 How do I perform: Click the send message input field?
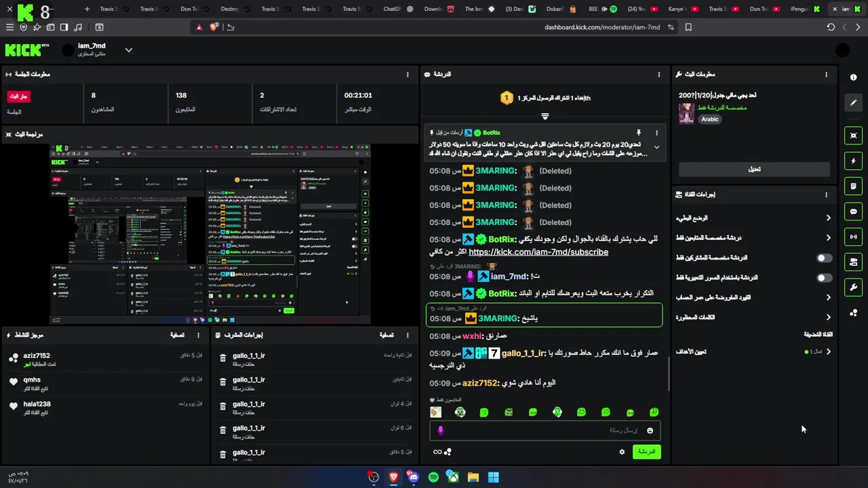click(545, 430)
